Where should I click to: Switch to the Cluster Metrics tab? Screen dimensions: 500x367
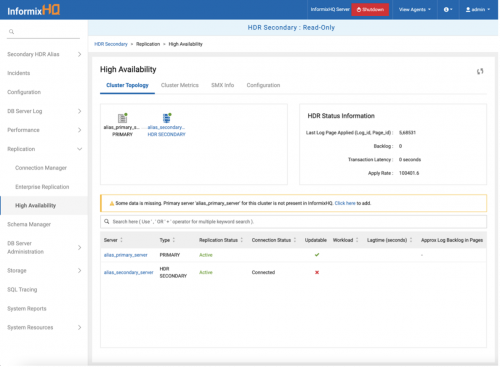click(x=180, y=85)
